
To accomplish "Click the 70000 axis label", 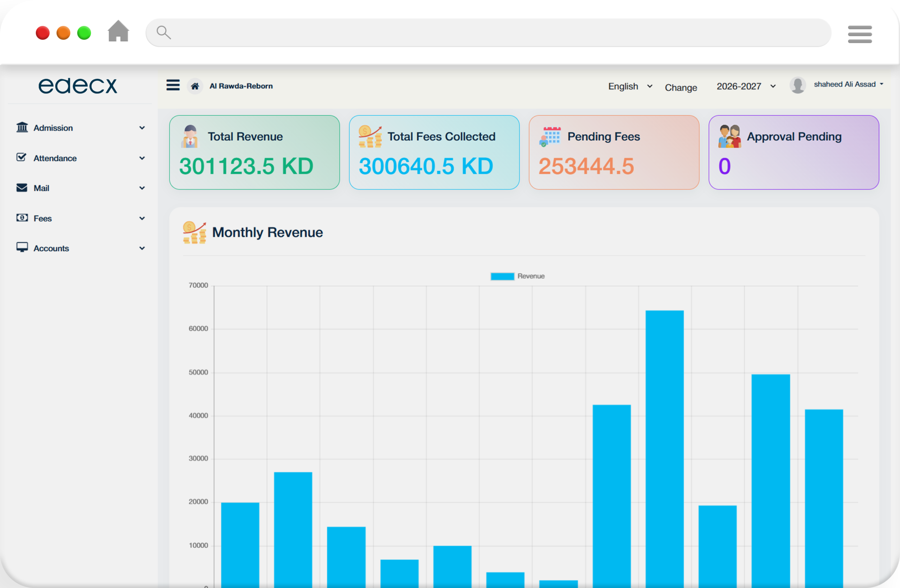I will [x=198, y=285].
